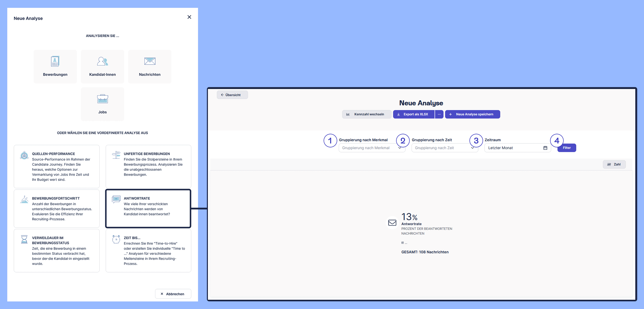
Task: Choose the Kandidat·innen people icon
Action: 102,61
